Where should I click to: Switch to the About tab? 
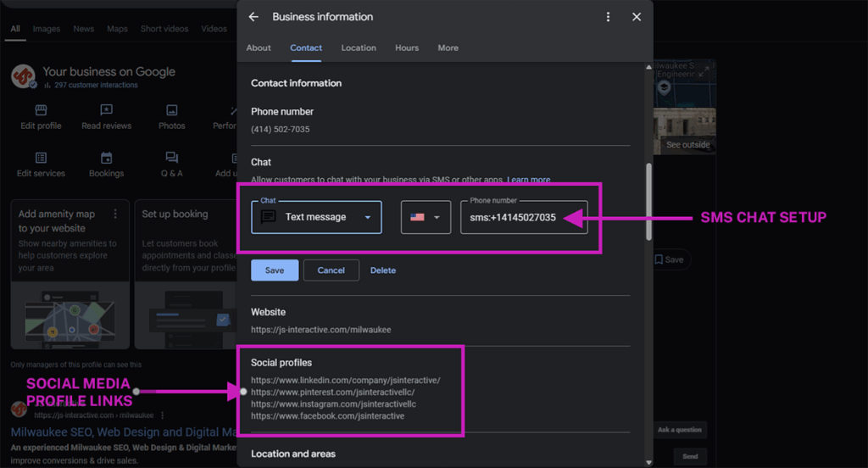(259, 48)
